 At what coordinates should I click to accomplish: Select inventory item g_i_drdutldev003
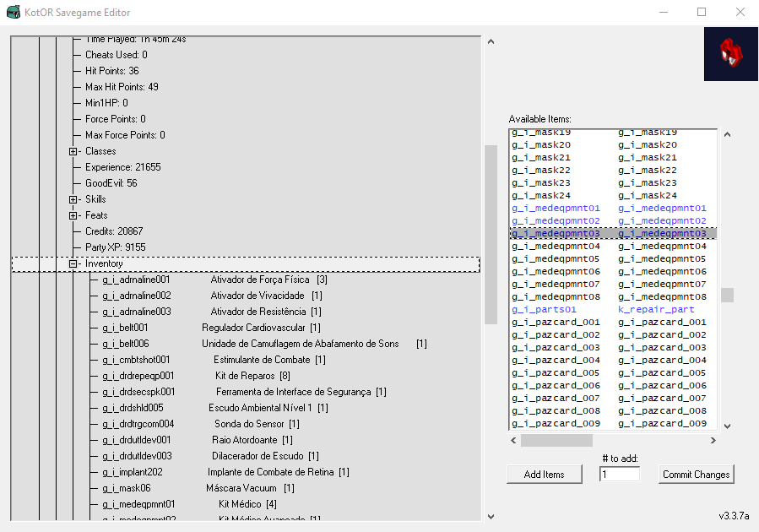[x=210, y=455]
